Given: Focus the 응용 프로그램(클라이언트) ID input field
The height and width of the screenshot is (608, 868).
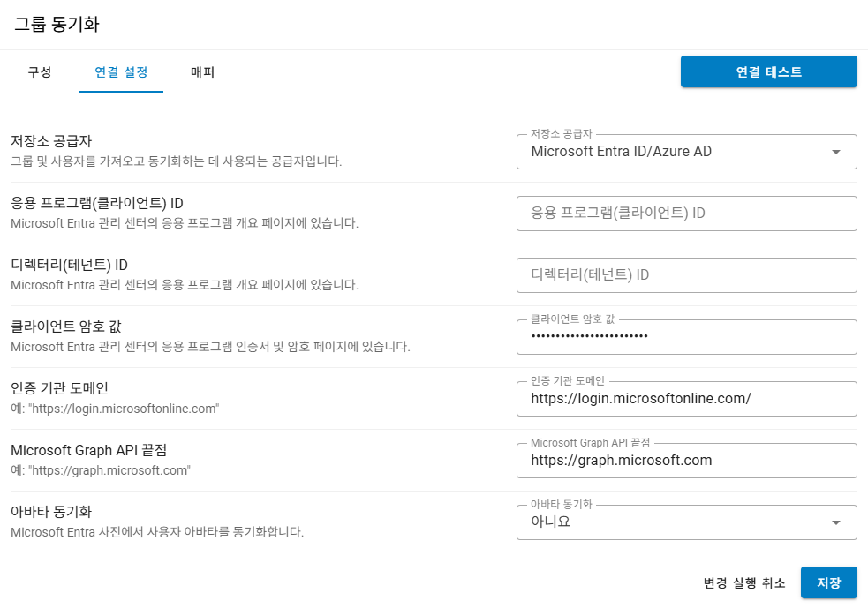Looking at the screenshot, I should tap(686, 214).
